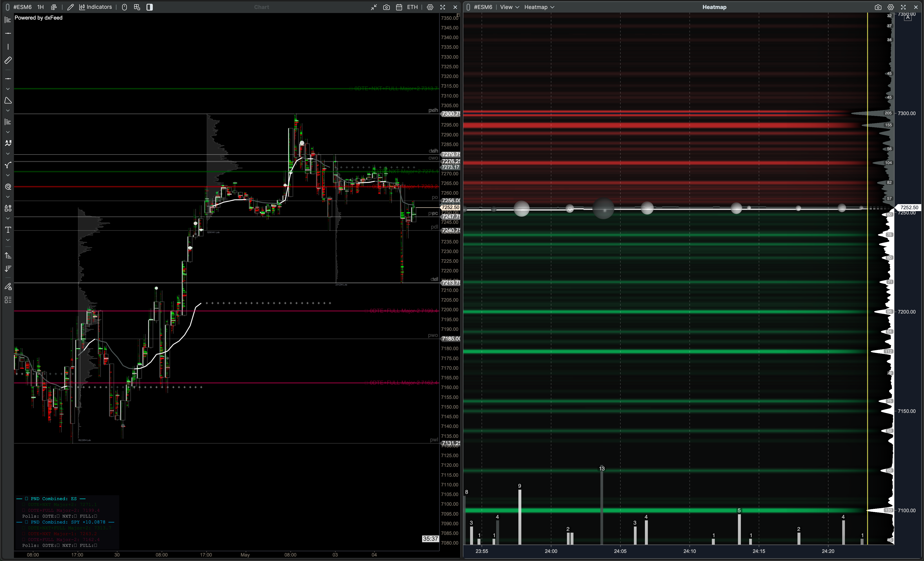924x561 pixels.
Task: Switch the ETH session selector
Action: (412, 7)
